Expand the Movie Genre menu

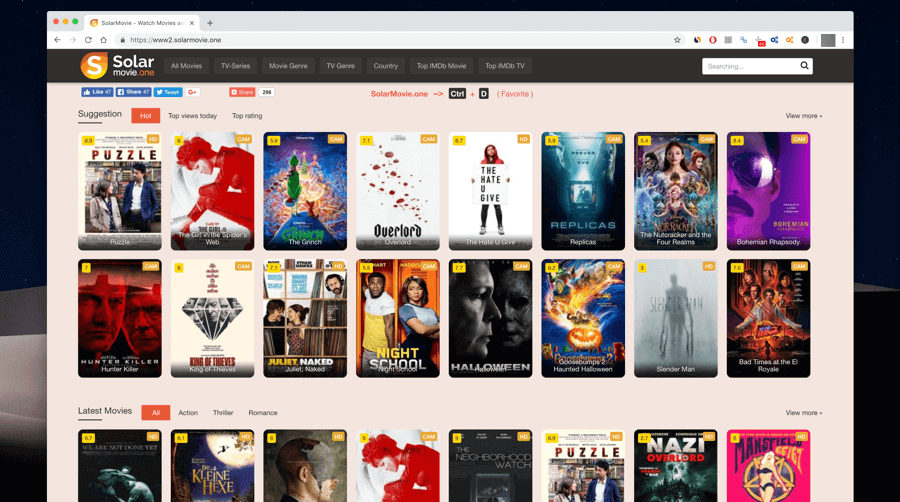coord(288,66)
